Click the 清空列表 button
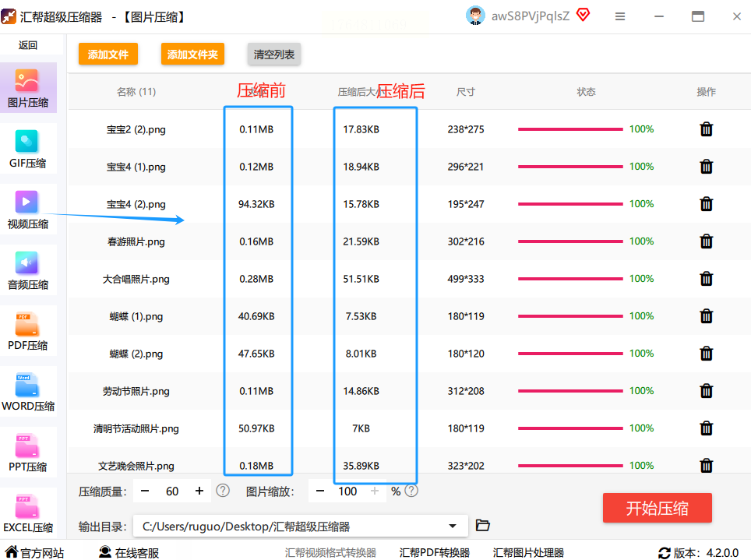Screen dimensions: 751x560 (x=273, y=55)
